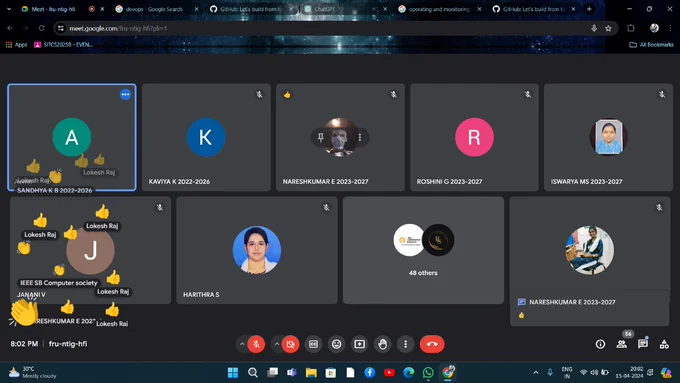Click the muted mic icon on the HARITHRA S tile
The image size is (680, 383).
click(x=326, y=208)
